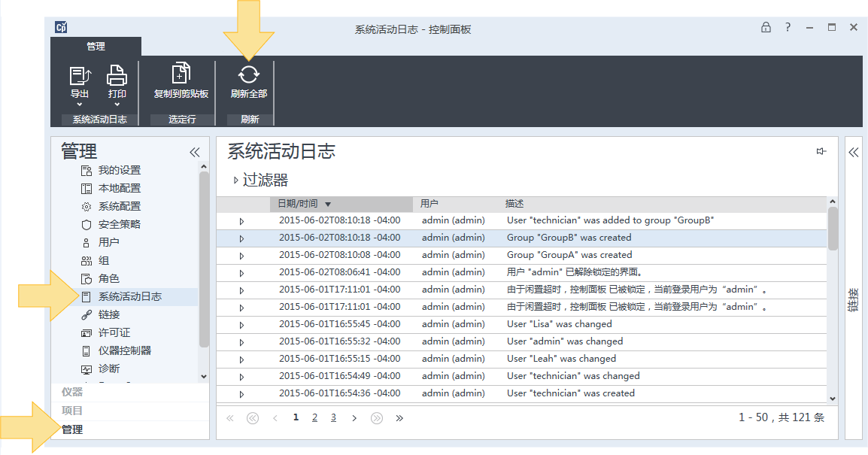Click the Print (打印) icon in the ribbon
This screenshot has height=455, width=868.
click(x=117, y=75)
